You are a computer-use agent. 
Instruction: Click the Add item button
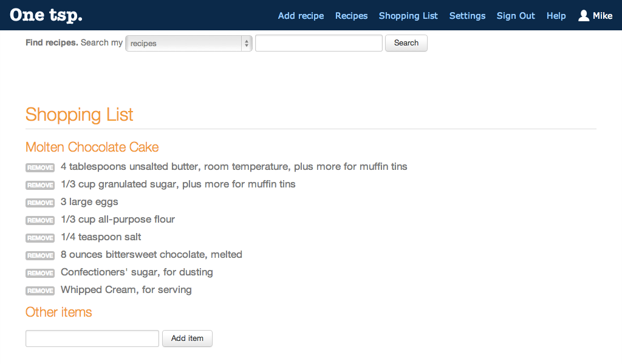click(x=187, y=339)
